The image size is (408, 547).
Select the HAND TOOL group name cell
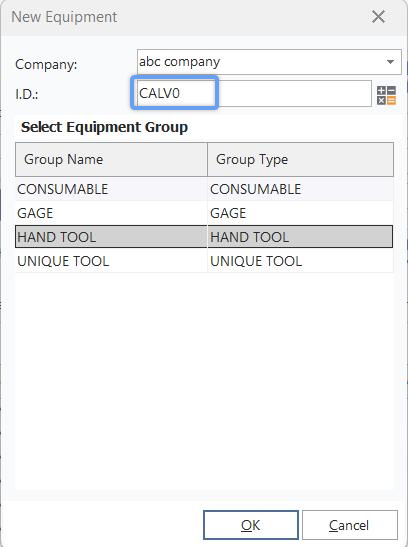[112, 237]
